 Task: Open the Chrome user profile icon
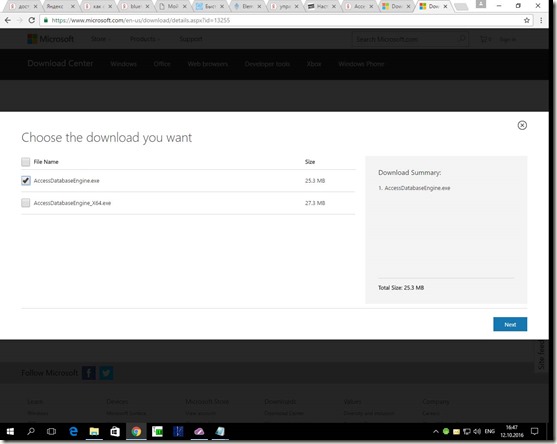[x=481, y=4]
